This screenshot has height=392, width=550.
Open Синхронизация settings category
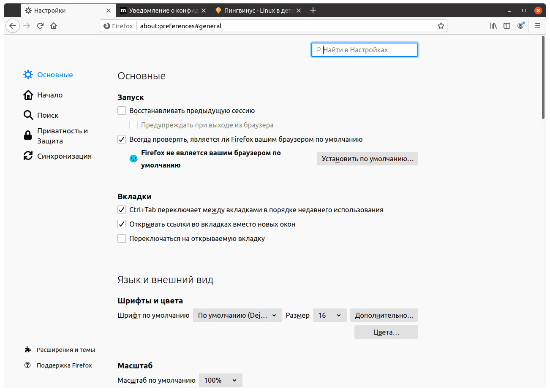57,156
